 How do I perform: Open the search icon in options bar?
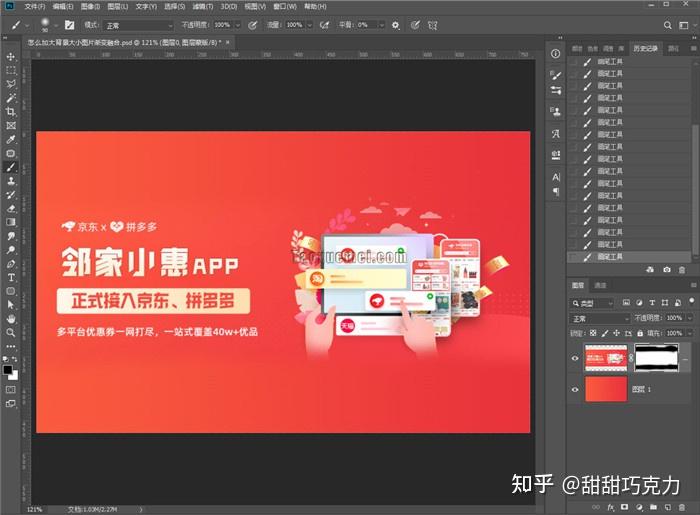667,25
